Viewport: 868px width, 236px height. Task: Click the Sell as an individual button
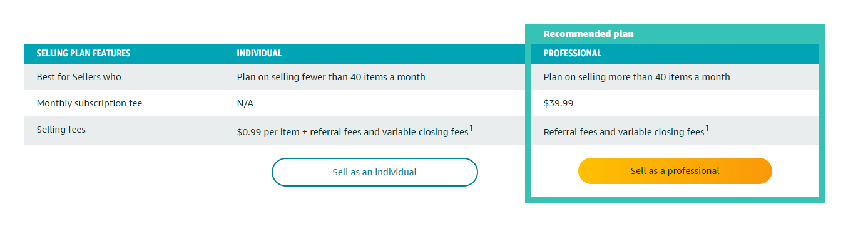(374, 172)
